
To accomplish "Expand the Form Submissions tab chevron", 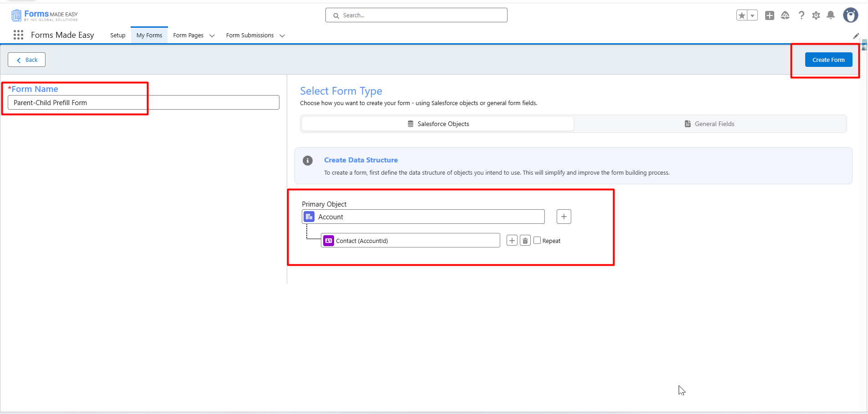I will click(282, 35).
